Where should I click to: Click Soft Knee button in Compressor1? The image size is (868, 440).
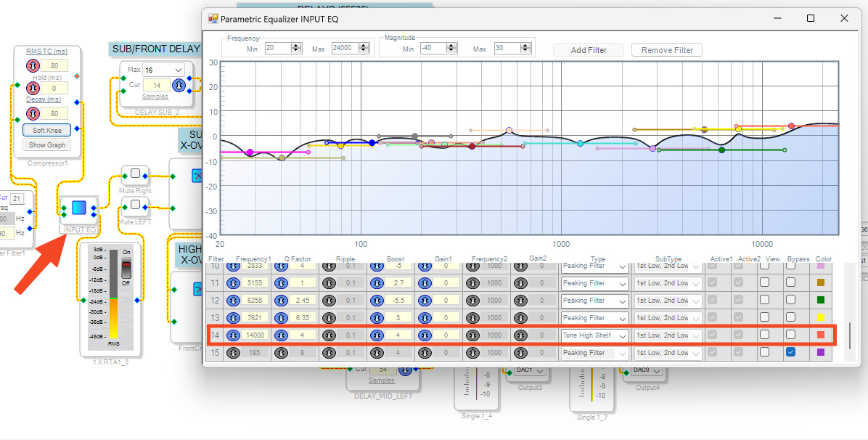coord(47,130)
